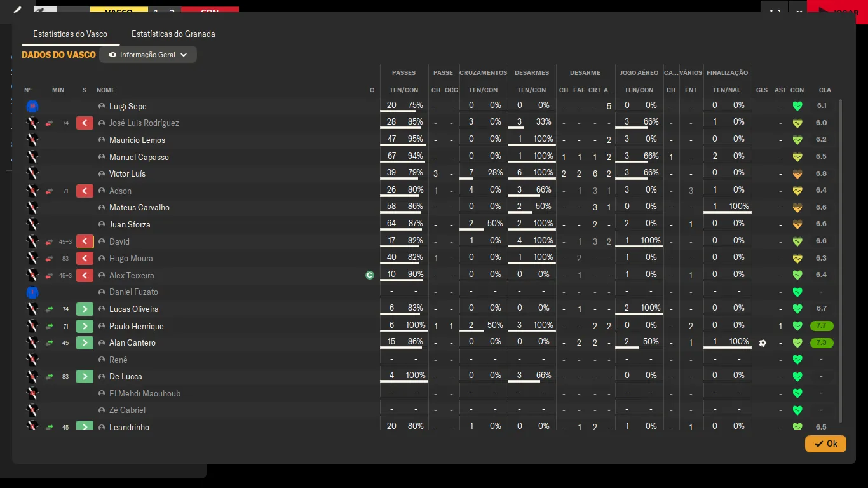This screenshot has width=868, height=488.
Task: Click the CRUZAMENTOS column group header
Action: tap(484, 73)
